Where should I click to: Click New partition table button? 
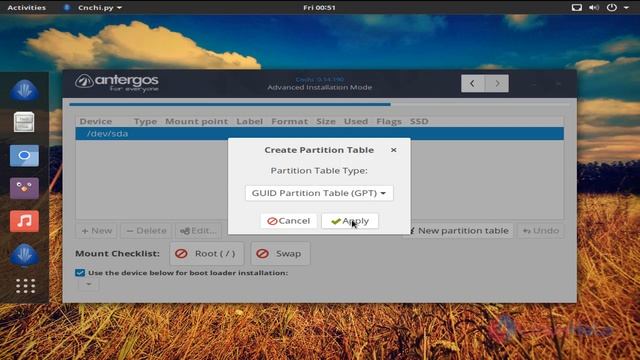(x=460, y=231)
